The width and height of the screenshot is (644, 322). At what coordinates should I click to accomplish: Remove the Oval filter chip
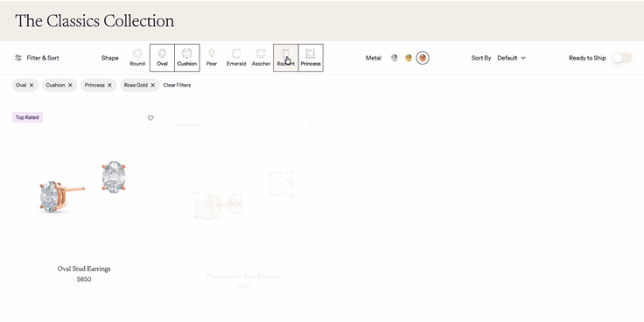[31, 85]
